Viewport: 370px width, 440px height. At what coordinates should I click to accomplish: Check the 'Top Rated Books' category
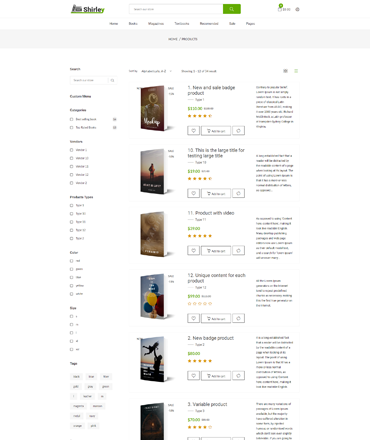pos(71,127)
